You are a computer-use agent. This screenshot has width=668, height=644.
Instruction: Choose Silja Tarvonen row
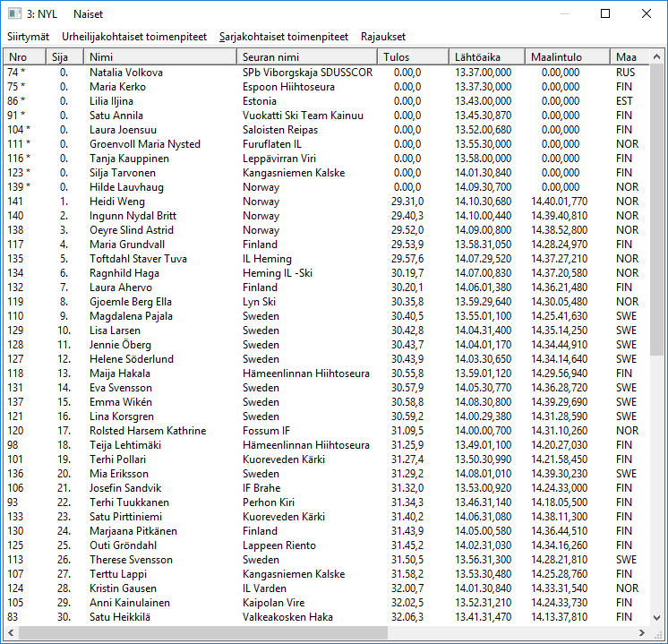[327, 173]
